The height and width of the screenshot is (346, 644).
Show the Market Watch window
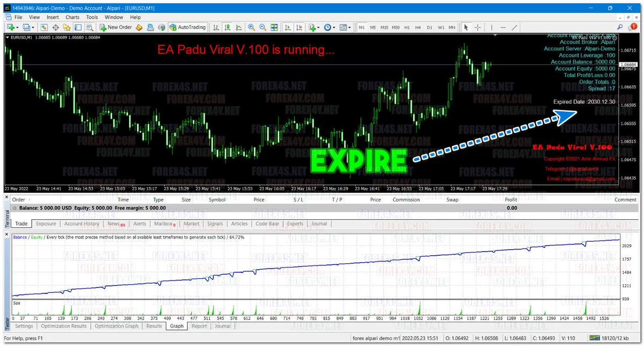44,27
